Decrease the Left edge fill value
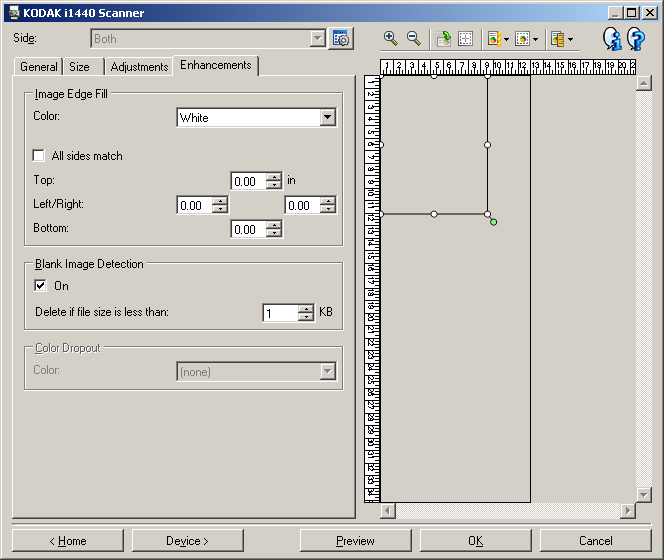 pos(220,209)
